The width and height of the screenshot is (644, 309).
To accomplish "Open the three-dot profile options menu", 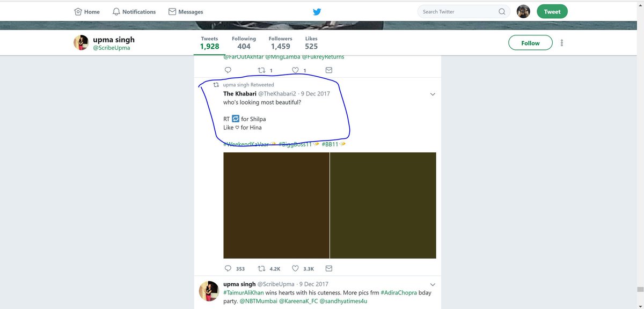I will point(562,43).
